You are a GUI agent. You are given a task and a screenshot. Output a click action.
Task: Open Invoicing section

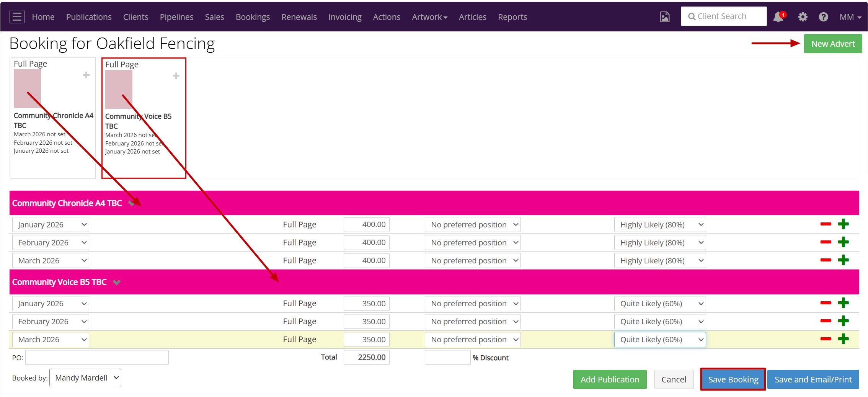point(345,17)
